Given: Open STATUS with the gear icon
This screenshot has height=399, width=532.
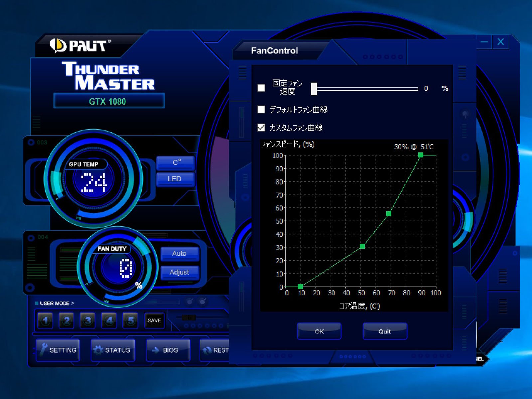Looking at the screenshot, I should coord(113,350).
